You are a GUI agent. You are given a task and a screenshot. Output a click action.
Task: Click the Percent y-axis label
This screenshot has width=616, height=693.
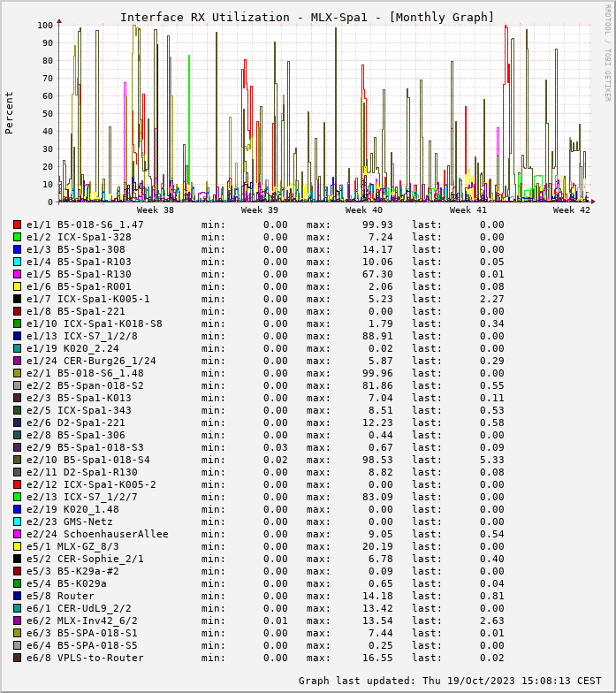10,112
